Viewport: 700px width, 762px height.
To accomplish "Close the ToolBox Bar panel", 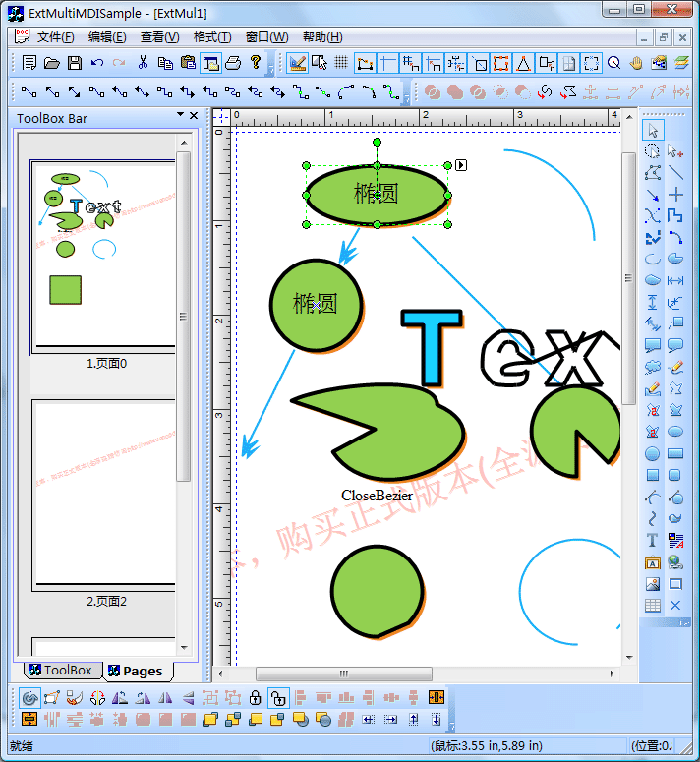I will 194,116.
